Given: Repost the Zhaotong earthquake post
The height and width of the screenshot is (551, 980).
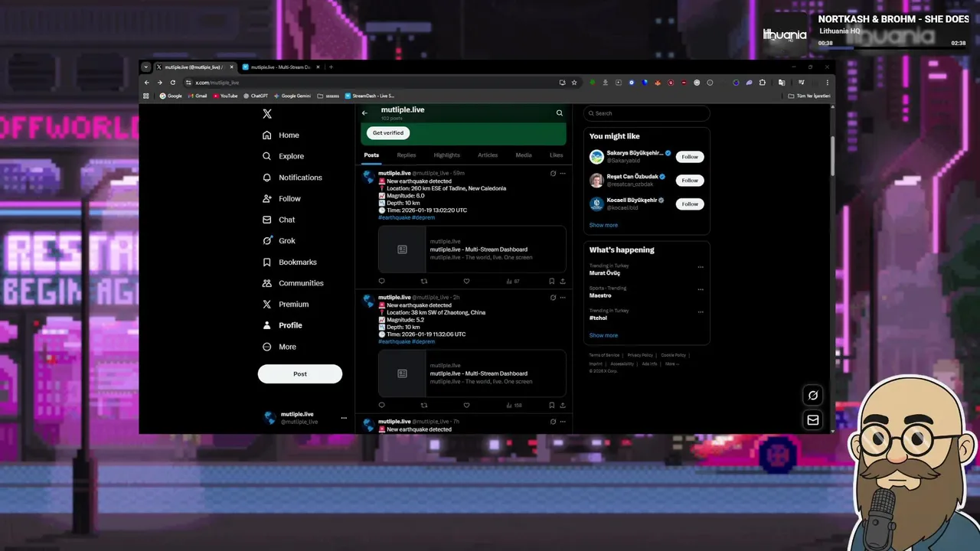Looking at the screenshot, I should (424, 406).
